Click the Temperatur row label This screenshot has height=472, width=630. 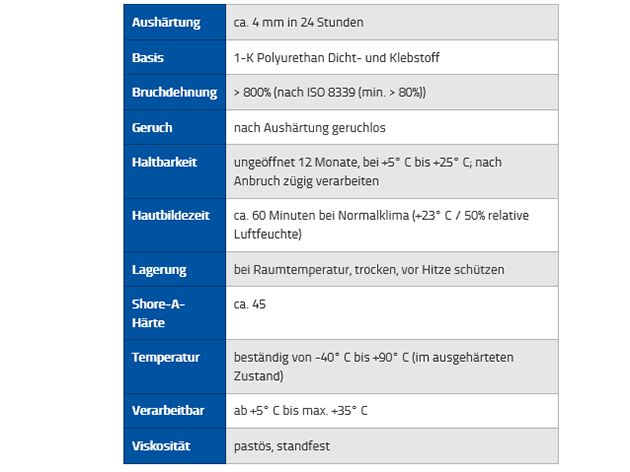click(175, 366)
